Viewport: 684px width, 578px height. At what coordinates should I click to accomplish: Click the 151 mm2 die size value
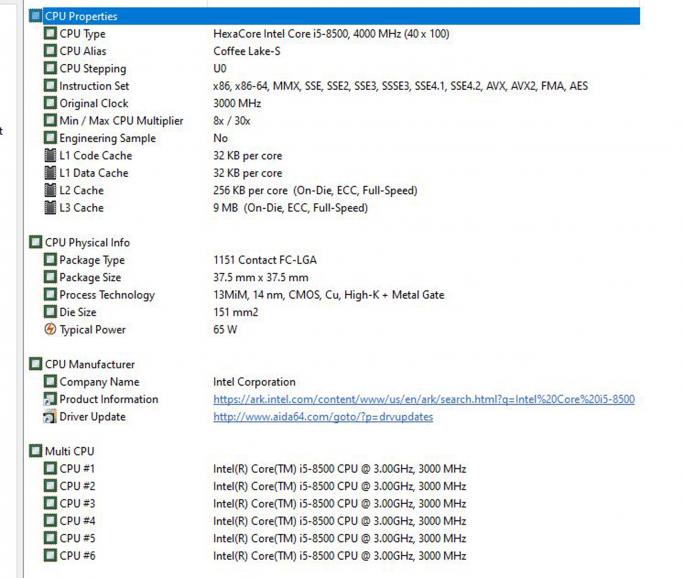pyautogui.click(x=236, y=312)
